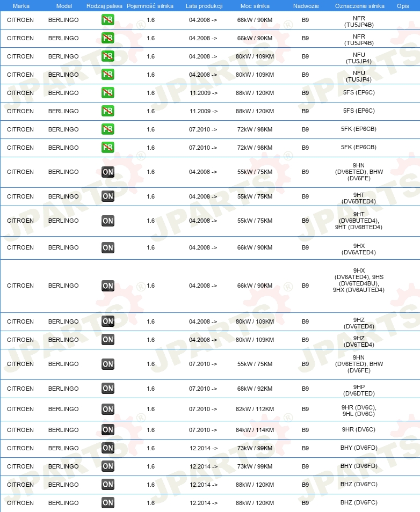Viewport: 420px width, 512px height.
Task: Click the Nadwozie column header
Action: (306, 6)
